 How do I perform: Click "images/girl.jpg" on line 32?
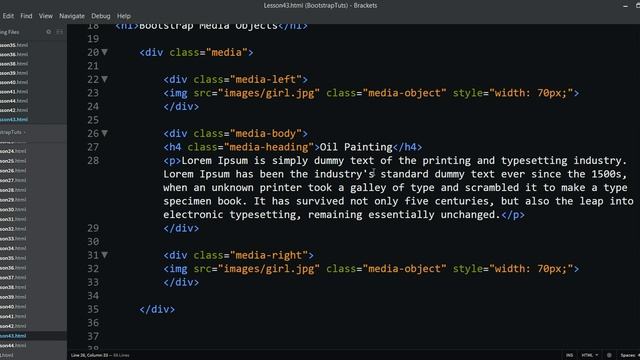[269, 269]
